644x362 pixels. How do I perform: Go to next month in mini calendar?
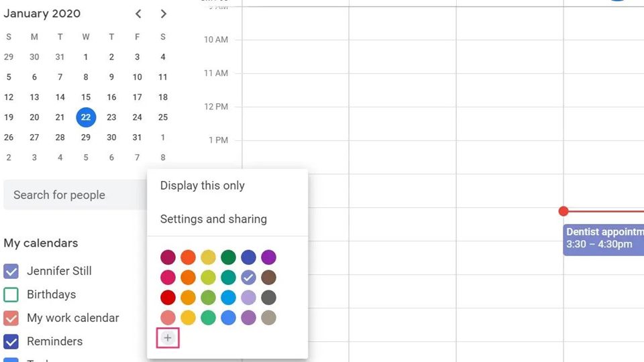(164, 13)
